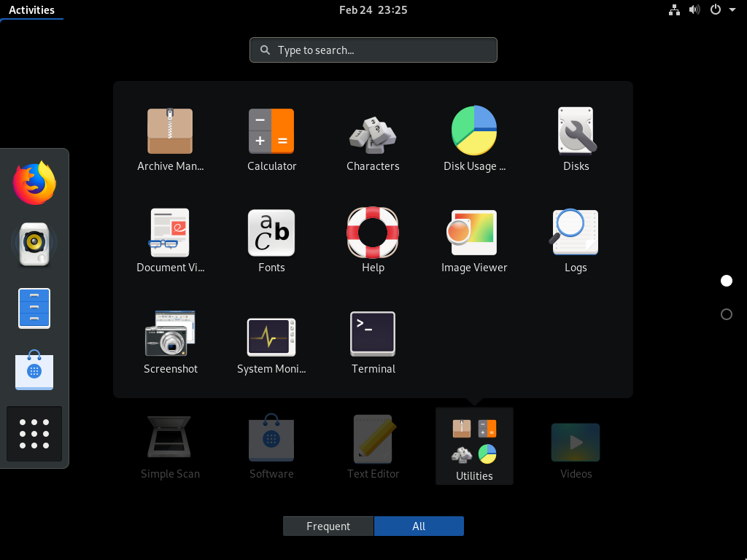
Task: Click the volume icon in top bar
Action: point(694,10)
